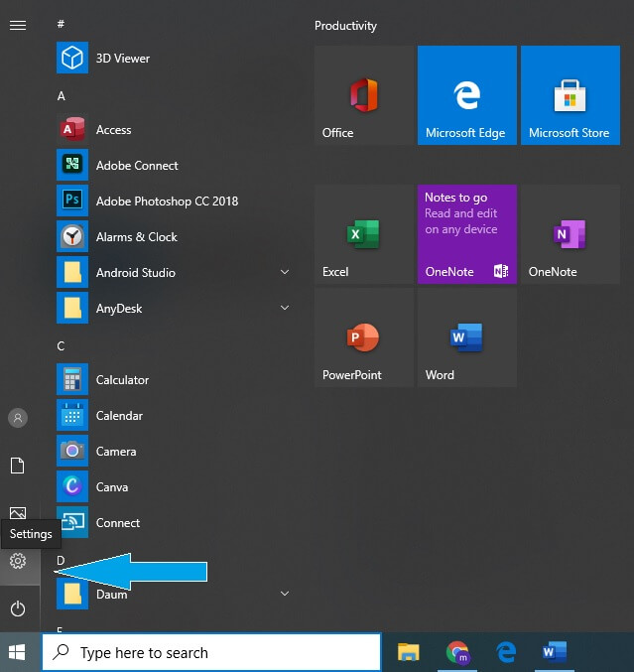Click the Type here to search box
Viewport: 634px width, 672px height.
pyautogui.click(x=211, y=652)
